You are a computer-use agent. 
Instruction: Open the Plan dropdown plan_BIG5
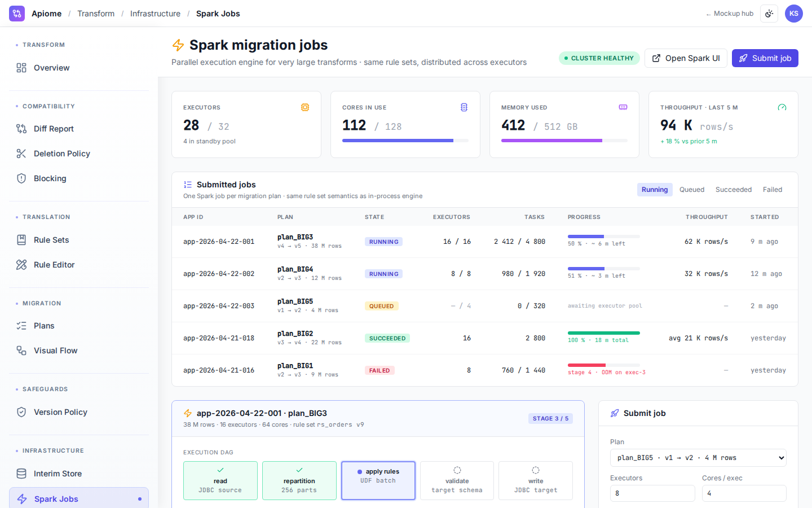698,458
